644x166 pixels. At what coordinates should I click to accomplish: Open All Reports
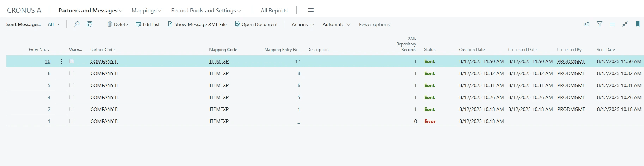[x=274, y=10]
